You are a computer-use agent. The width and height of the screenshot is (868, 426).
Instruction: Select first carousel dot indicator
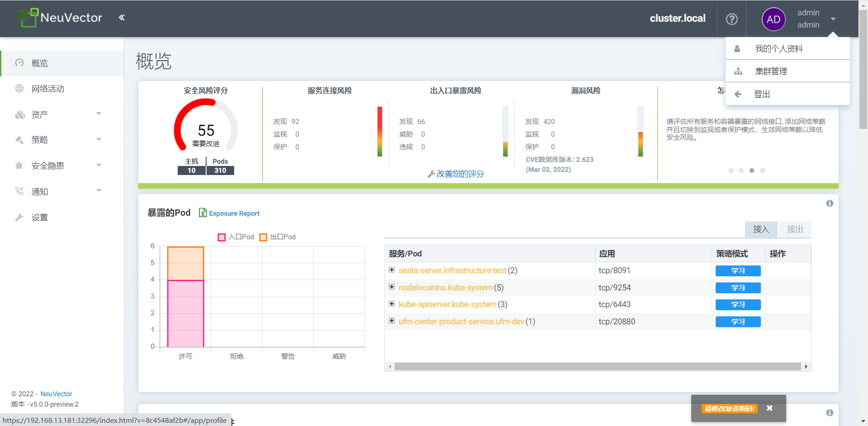(731, 170)
